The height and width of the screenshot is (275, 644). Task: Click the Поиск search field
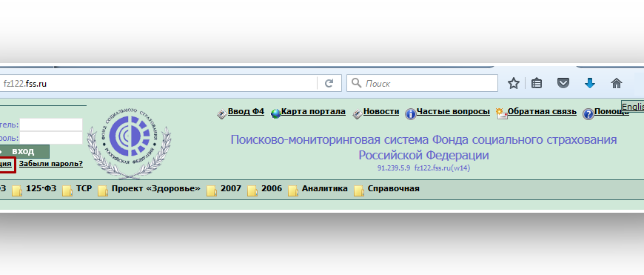tap(422, 84)
